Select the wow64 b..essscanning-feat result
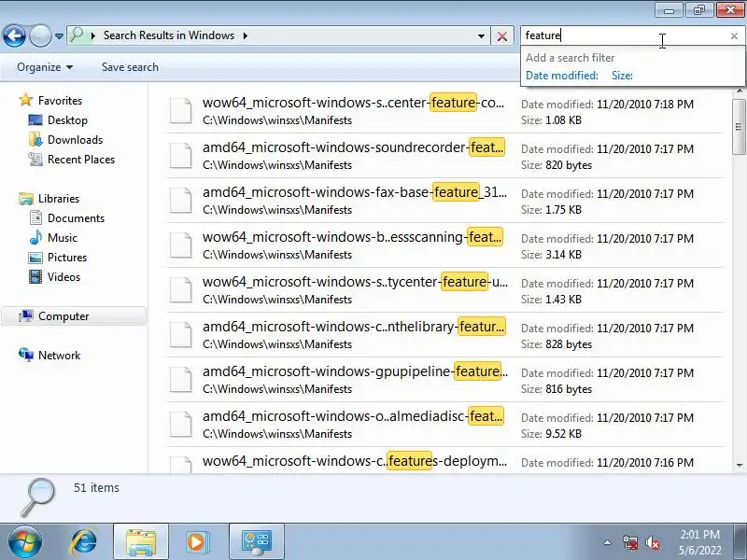 click(x=444, y=245)
